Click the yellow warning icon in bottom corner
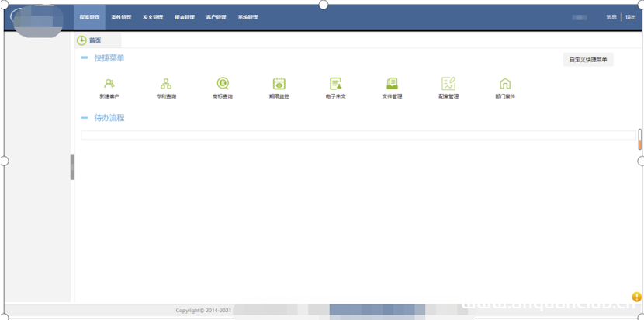 pos(636,297)
